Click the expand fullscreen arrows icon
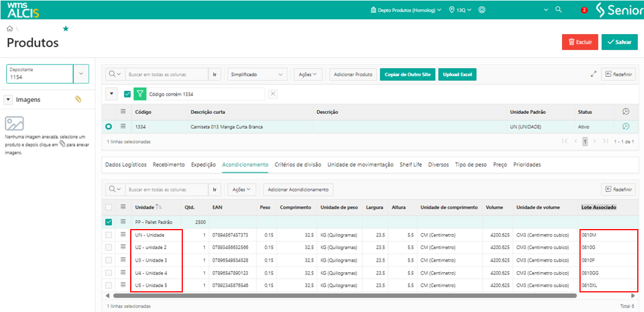 click(594, 74)
